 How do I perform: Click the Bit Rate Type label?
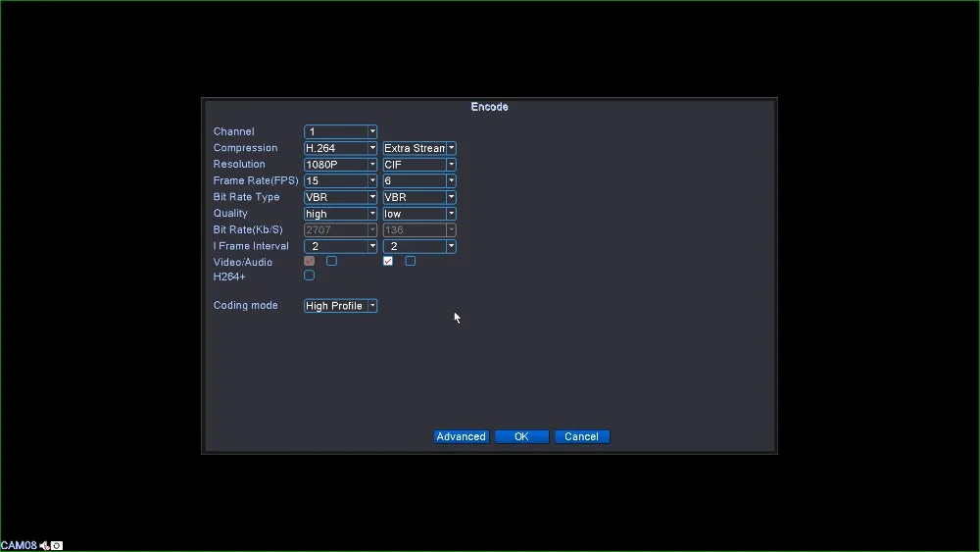click(x=246, y=197)
